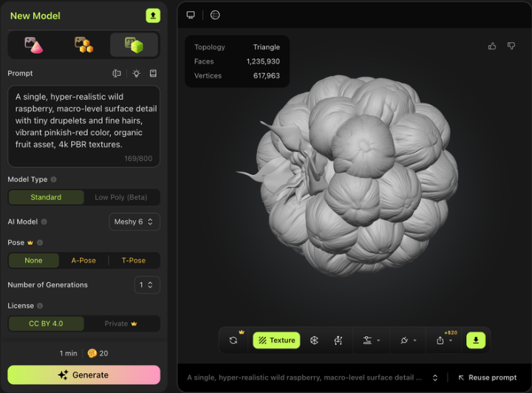
Task: Click the upload button beside New Model
Action: pyautogui.click(x=152, y=16)
